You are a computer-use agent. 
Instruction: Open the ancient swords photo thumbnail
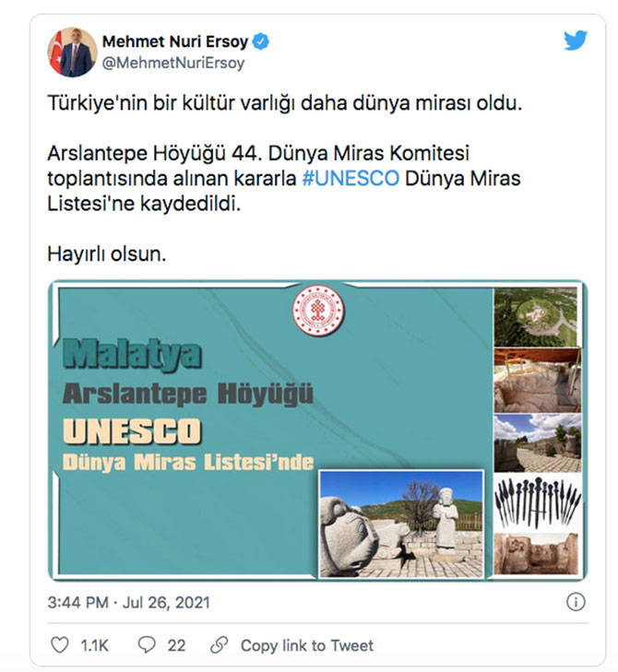pos(538,502)
